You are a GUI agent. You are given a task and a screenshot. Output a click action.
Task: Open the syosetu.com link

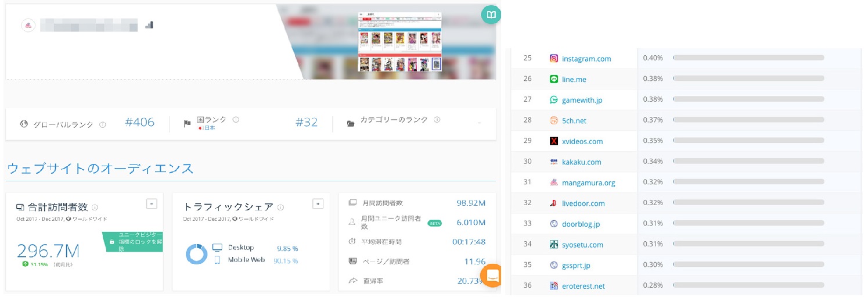pyautogui.click(x=583, y=245)
